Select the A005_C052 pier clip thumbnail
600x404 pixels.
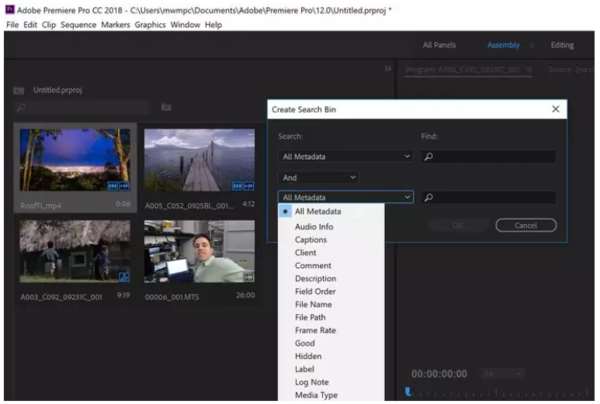[x=199, y=160]
